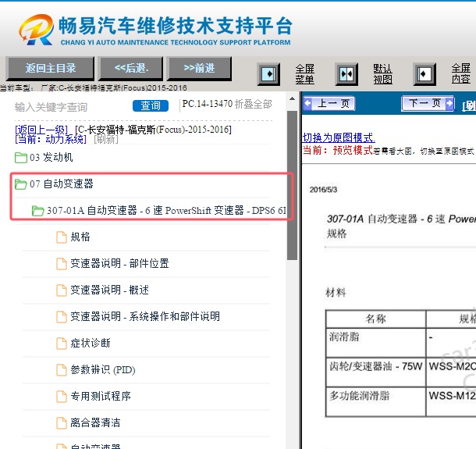The width and height of the screenshot is (476, 449).
Task: Click the 全屏菜单 label
Action: [x=305, y=74]
